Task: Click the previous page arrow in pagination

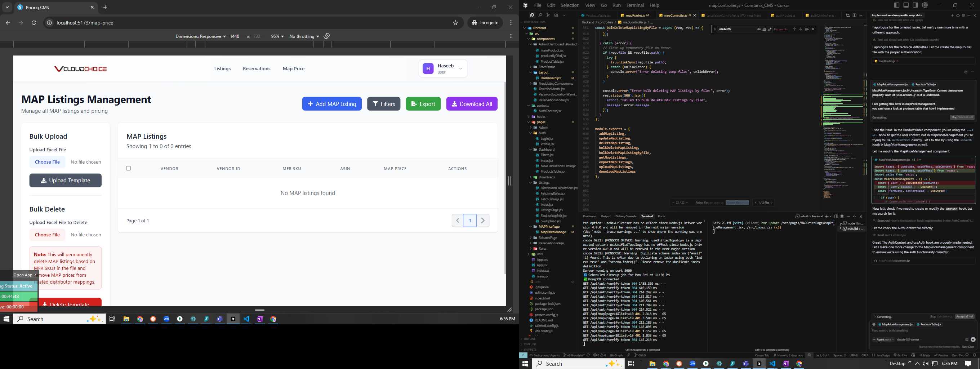Action: (458, 220)
